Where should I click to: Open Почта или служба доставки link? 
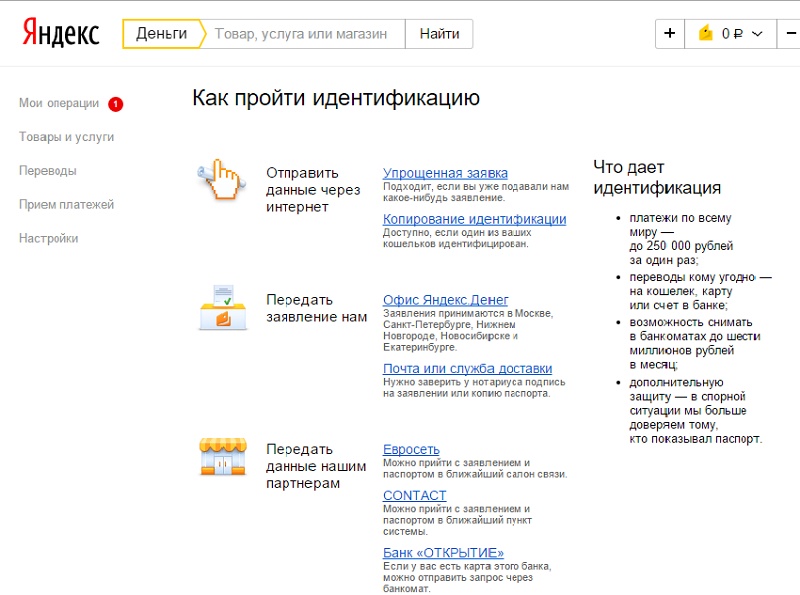point(467,368)
